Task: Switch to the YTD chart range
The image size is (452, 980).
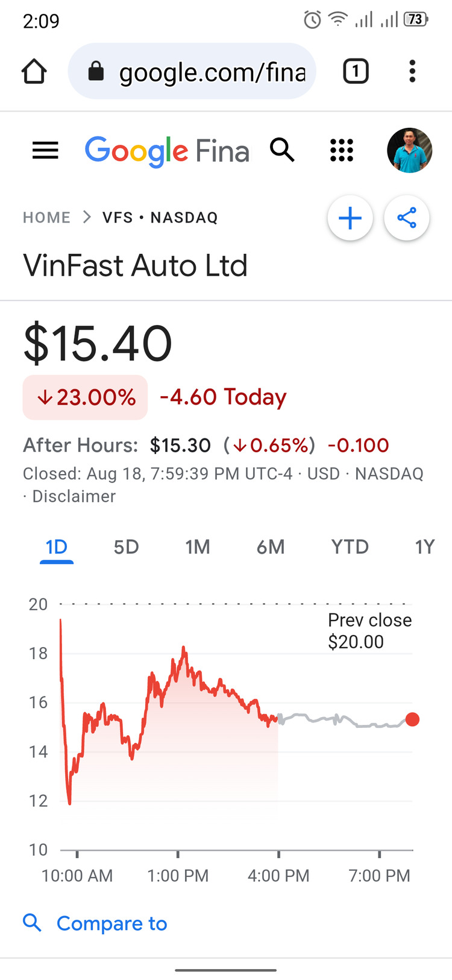Action: (x=350, y=547)
